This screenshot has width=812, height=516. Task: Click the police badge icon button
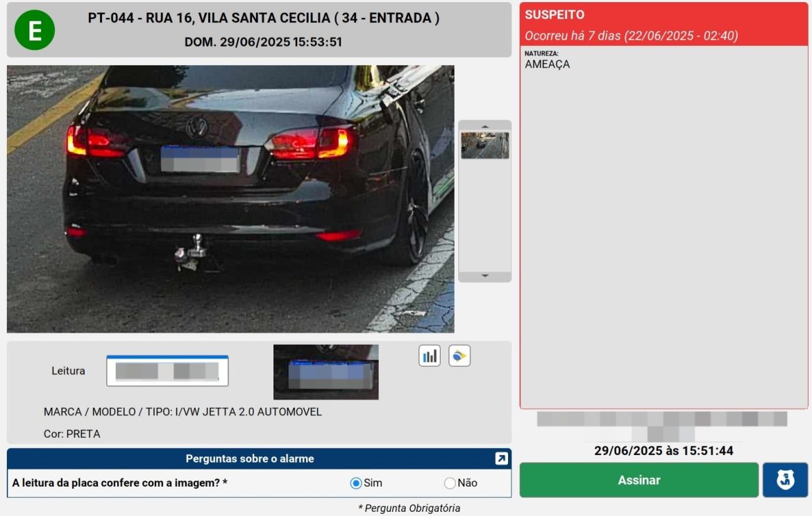[785, 480]
